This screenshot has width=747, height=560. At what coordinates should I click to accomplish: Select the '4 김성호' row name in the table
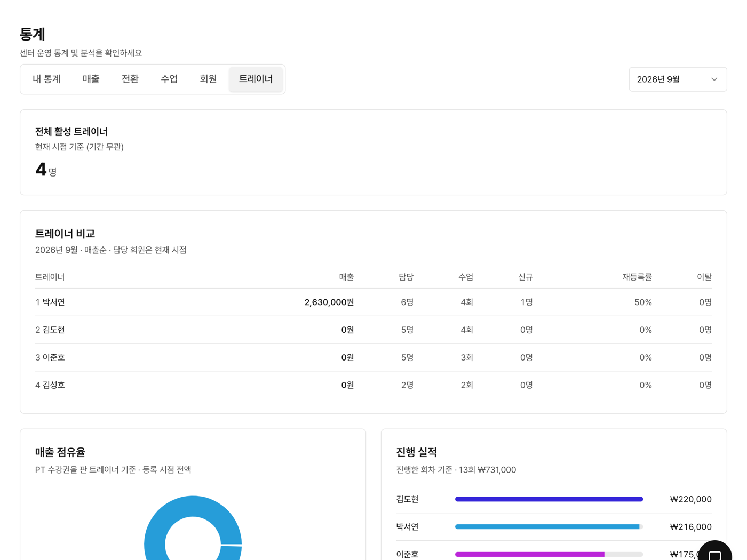point(50,386)
